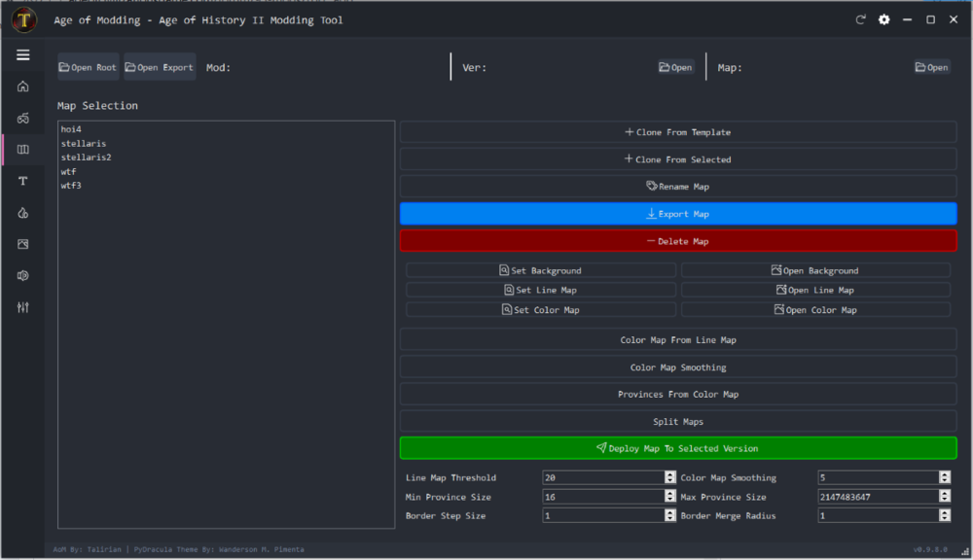Click Clone From Selected
Screen dimensions: 973x560
(x=678, y=159)
